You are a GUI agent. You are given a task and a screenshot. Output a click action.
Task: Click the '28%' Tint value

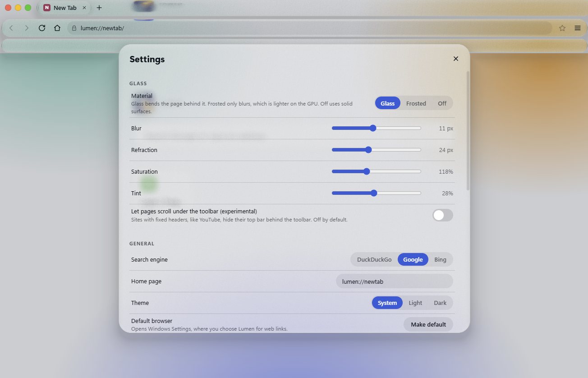[447, 193]
